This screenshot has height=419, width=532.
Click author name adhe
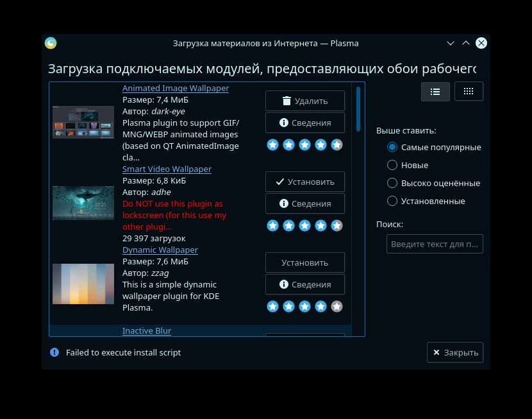click(161, 192)
